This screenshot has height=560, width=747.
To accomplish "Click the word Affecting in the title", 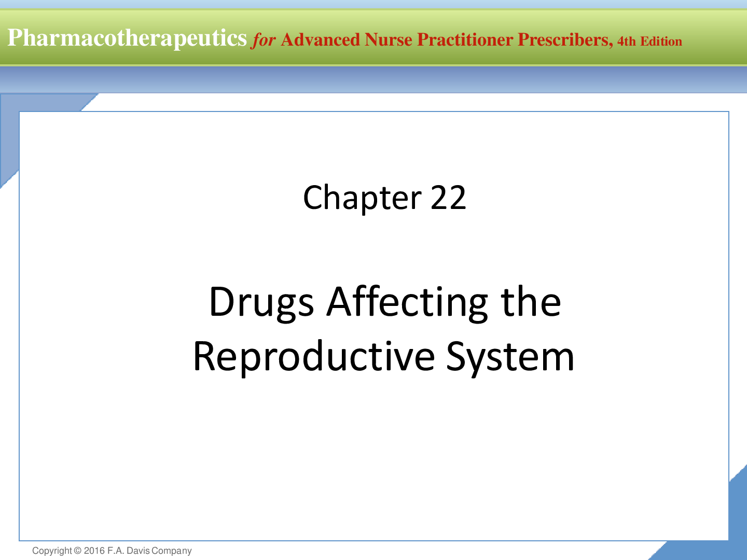I will [x=407, y=302].
